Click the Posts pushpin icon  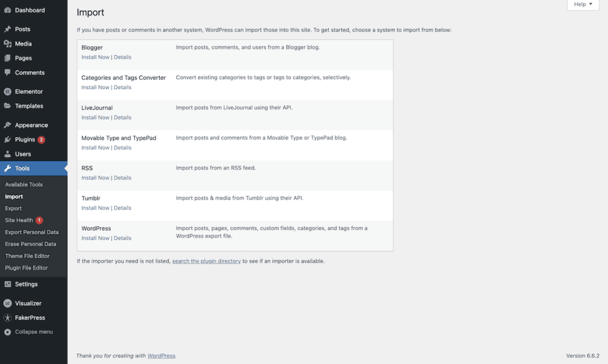8,29
